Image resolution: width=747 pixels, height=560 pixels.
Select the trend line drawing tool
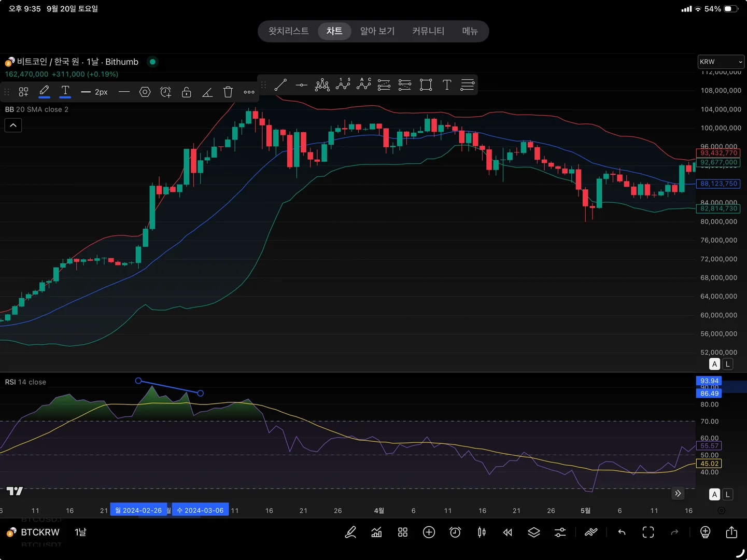click(x=280, y=85)
